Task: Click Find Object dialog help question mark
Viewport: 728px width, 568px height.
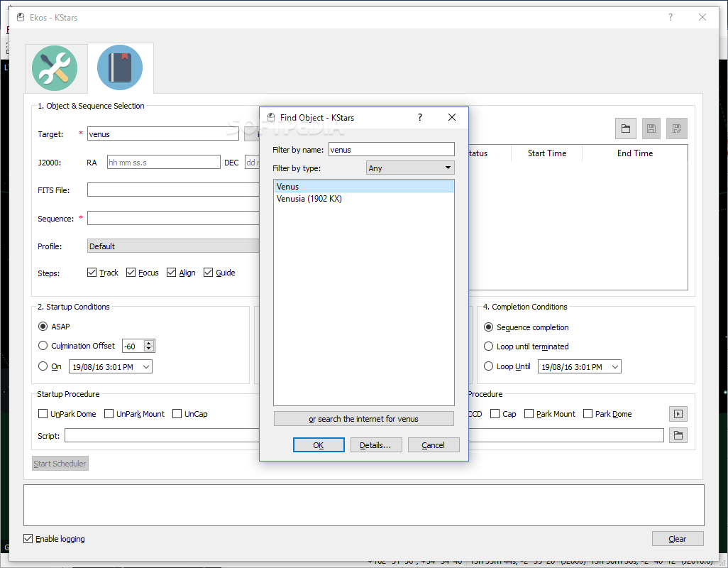Action: coord(420,117)
